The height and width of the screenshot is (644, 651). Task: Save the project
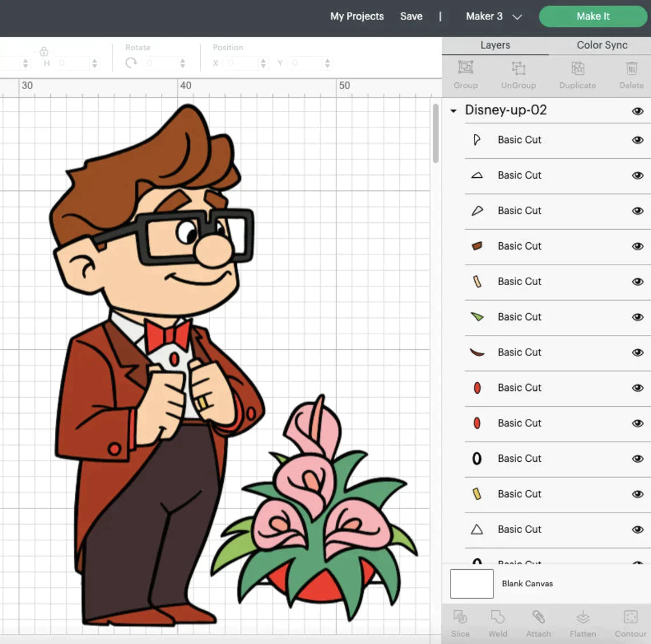(x=411, y=17)
